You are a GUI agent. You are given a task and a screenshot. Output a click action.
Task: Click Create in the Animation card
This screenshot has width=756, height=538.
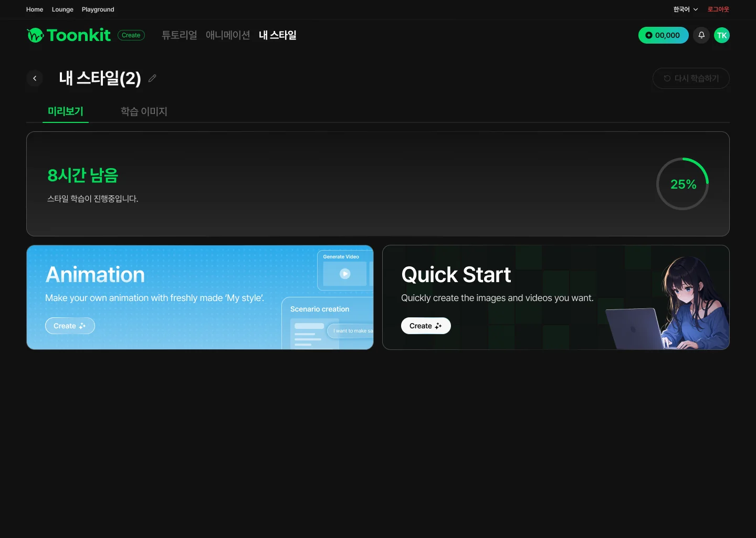pos(70,326)
